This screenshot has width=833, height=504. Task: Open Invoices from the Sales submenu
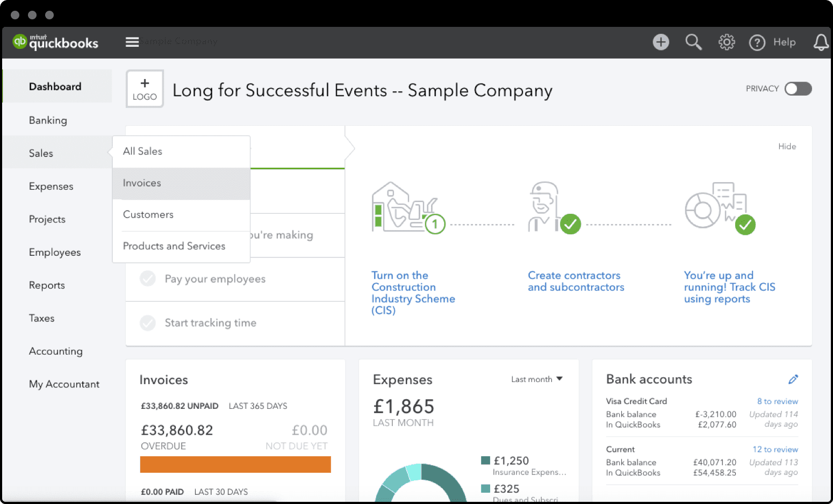pos(142,183)
